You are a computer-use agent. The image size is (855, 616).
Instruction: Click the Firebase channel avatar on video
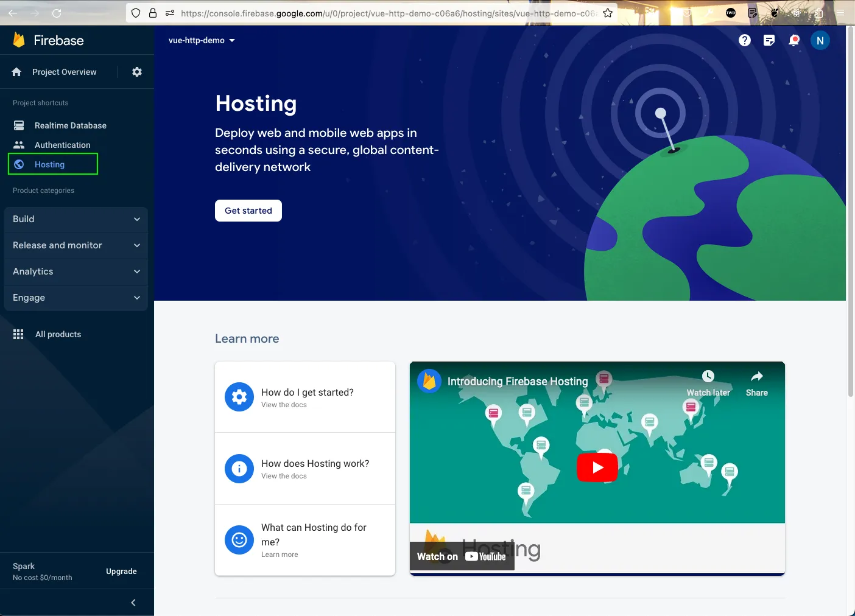pos(429,382)
